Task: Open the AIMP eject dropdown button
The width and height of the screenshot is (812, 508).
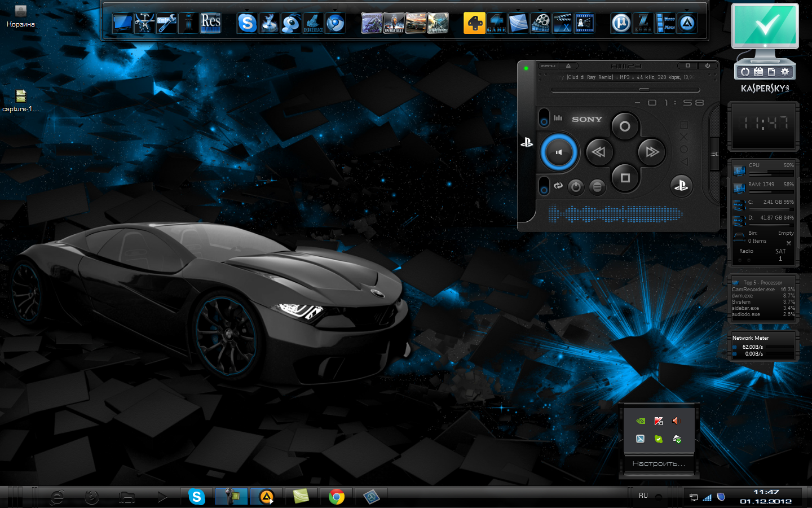Action: tap(568, 66)
